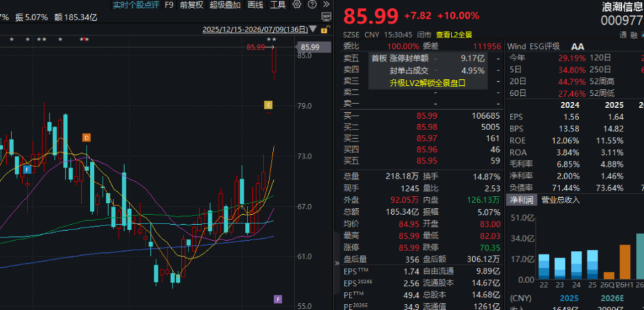Screen dimensions: 644x310
Task: Click the orange D dividend marker
Action: click(x=87, y=138)
